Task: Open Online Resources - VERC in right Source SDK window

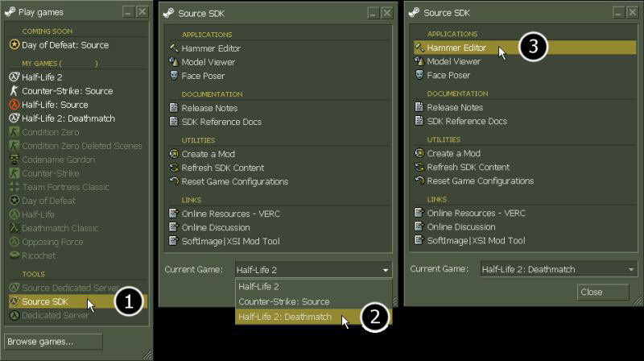Action: 476,213
